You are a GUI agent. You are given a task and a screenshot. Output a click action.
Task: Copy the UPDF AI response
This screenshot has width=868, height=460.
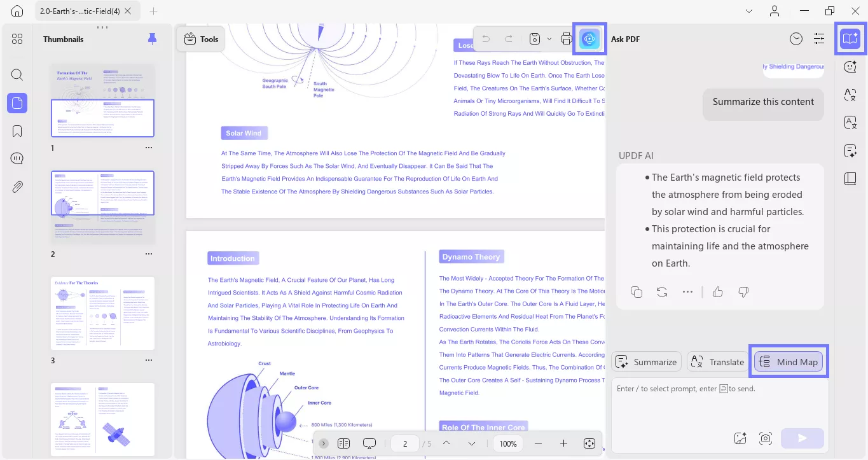637,292
